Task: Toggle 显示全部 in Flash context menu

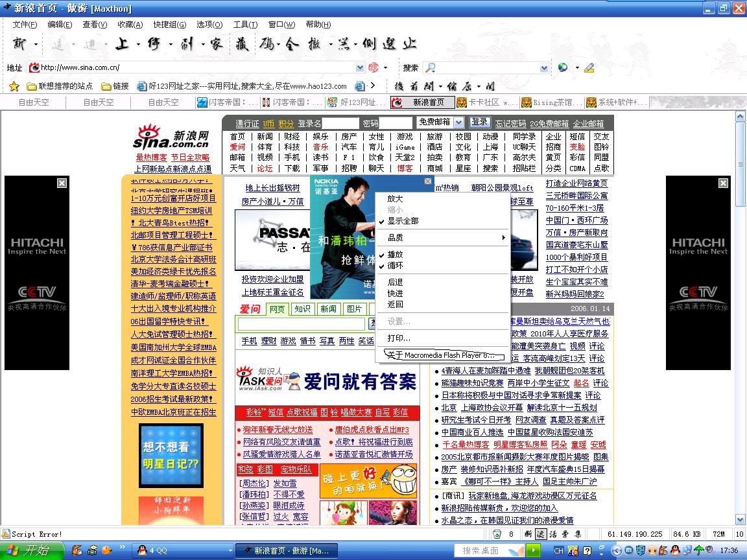Action: pyautogui.click(x=403, y=221)
